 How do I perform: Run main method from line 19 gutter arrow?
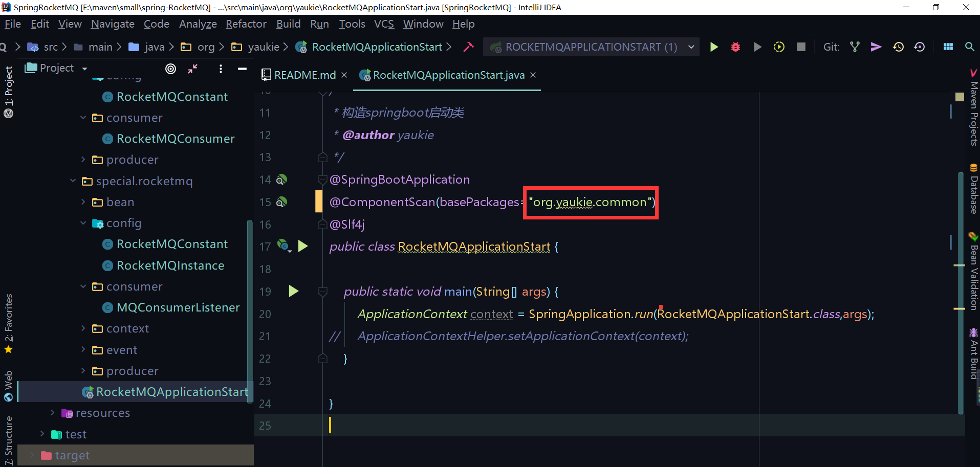pos(293,291)
